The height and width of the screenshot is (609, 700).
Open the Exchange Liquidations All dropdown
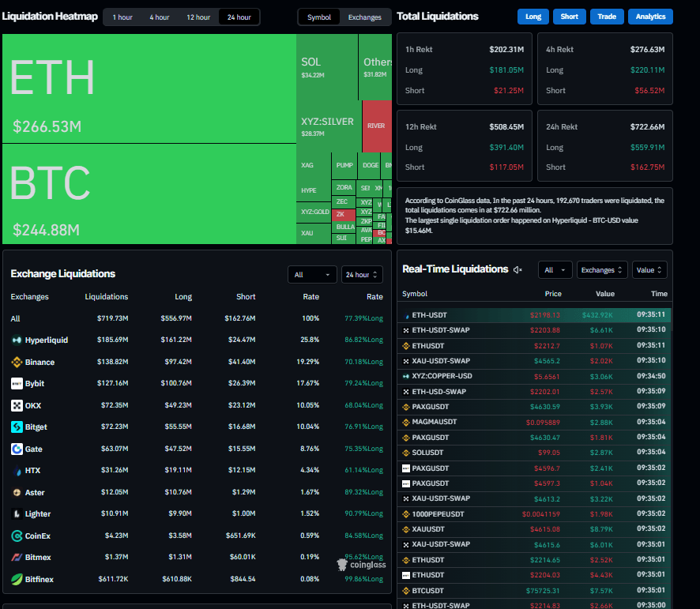[x=312, y=275]
